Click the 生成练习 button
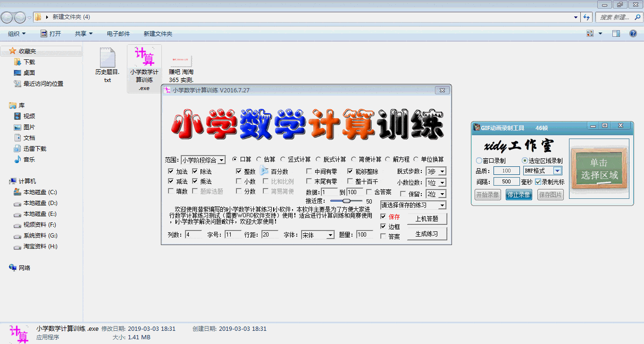Image resolution: width=644 pixels, height=344 pixels. 427,234
